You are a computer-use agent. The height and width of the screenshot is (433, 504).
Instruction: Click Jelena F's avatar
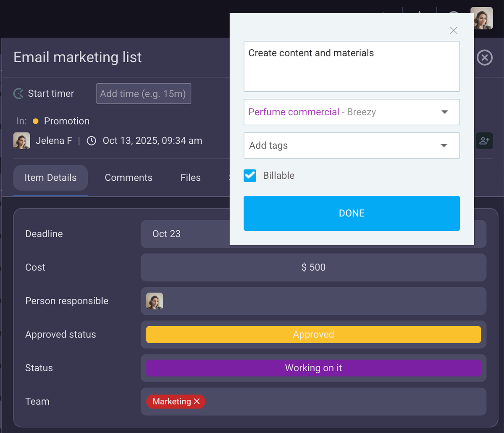click(x=21, y=140)
